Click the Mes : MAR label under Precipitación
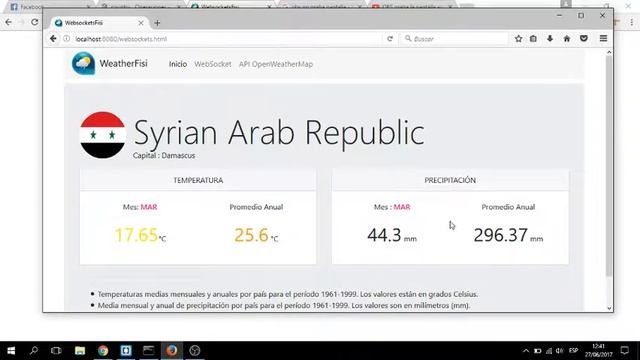 pos(392,207)
